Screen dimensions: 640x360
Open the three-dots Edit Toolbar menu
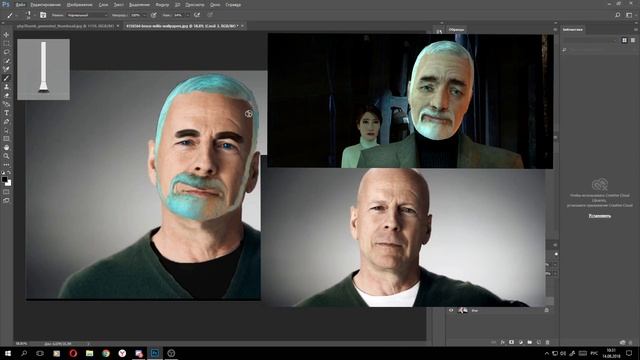6,164
